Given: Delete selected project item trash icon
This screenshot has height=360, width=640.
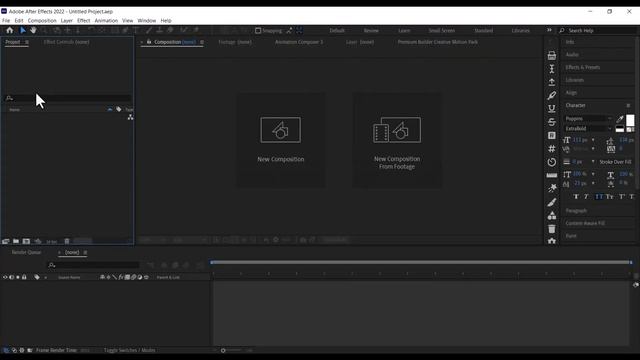Looking at the screenshot, I should coord(67,241).
